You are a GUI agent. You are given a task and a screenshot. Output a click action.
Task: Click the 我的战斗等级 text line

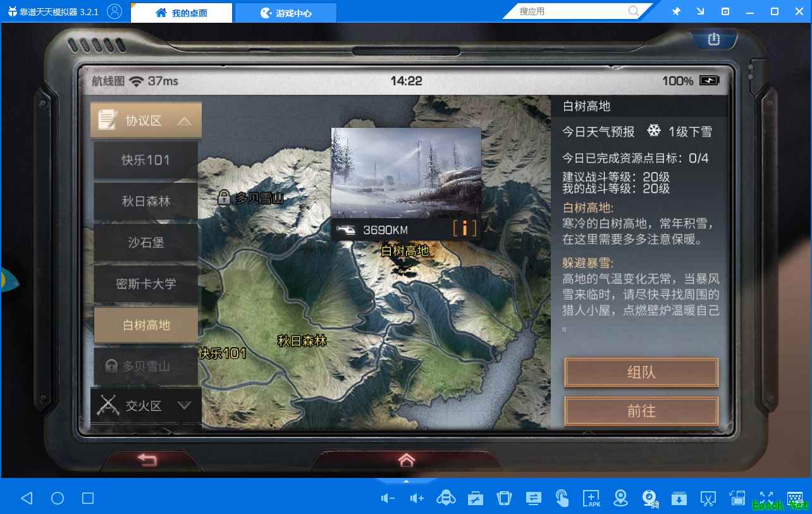[x=616, y=188]
